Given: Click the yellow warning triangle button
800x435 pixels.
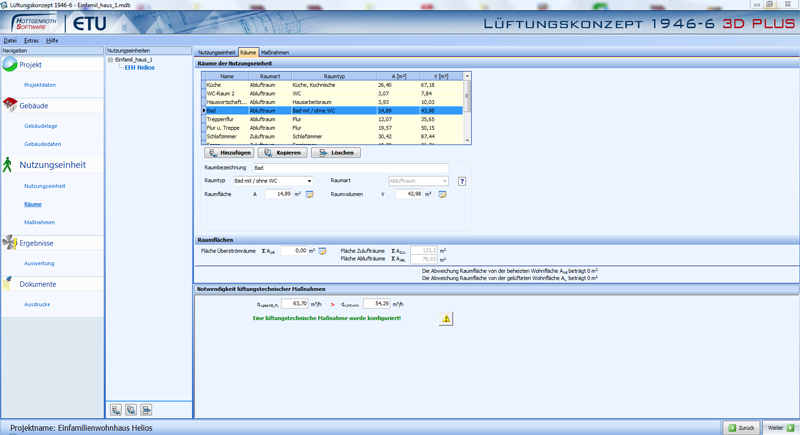Looking at the screenshot, I should (446, 318).
